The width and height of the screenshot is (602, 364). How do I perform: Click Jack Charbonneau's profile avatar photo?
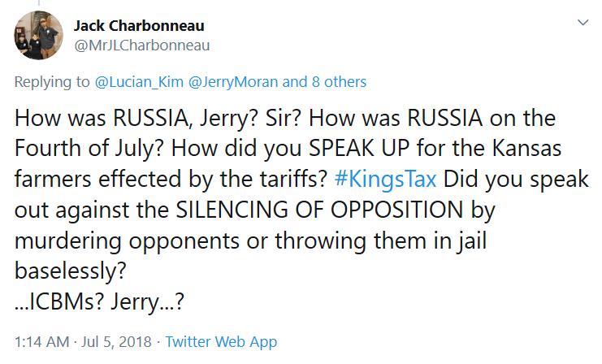coord(38,36)
